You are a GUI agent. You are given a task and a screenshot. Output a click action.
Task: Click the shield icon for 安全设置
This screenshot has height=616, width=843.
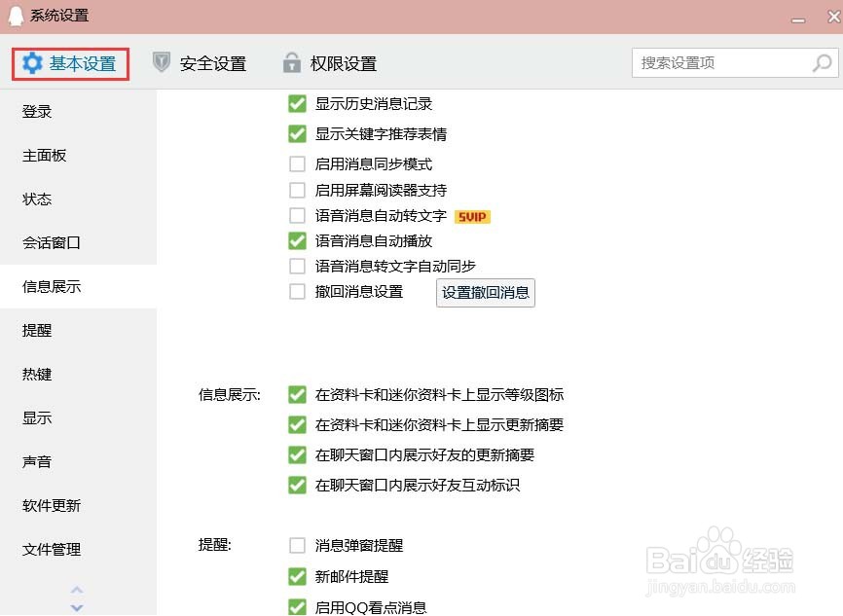point(162,62)
